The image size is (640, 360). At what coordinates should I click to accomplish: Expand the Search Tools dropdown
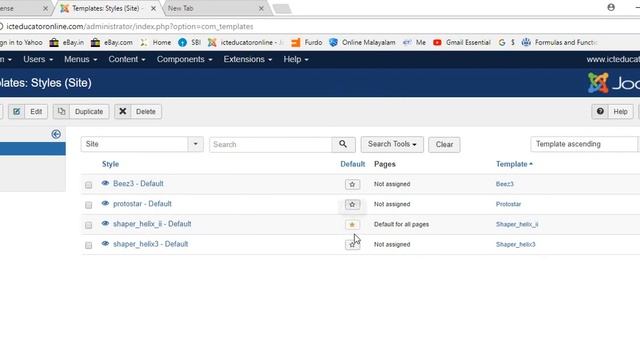tap(392, 144)
